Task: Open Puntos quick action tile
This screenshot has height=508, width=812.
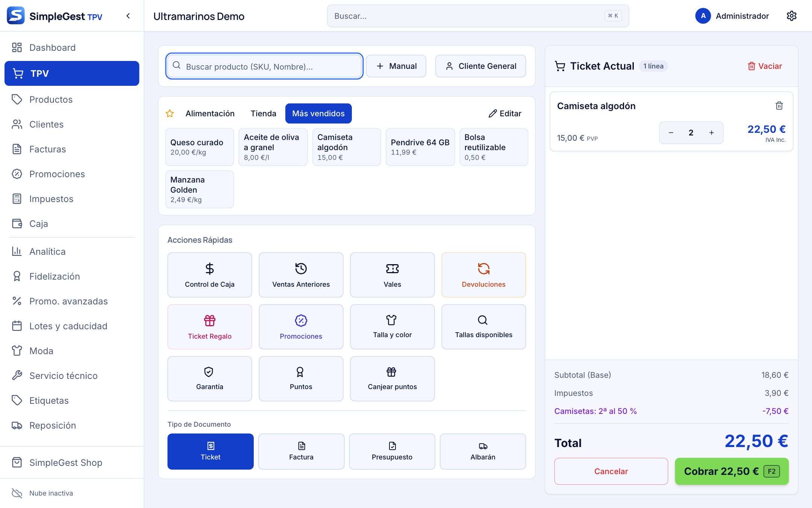Action: point(301,379)
